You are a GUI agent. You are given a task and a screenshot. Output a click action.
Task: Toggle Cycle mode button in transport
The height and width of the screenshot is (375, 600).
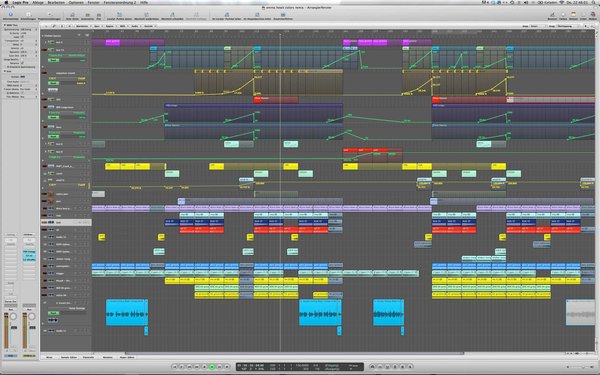372,367
